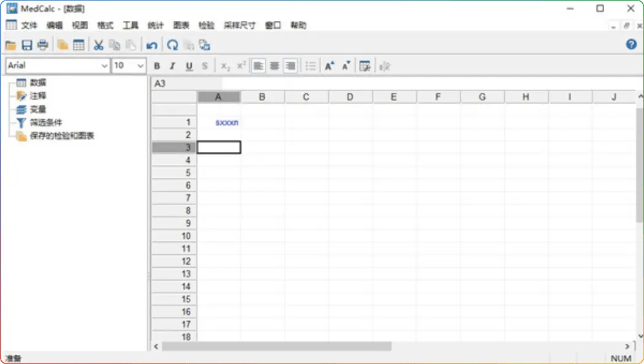Toggle superscript formatting
Viewport: 644px width, 364px height.
click(241, 66)
